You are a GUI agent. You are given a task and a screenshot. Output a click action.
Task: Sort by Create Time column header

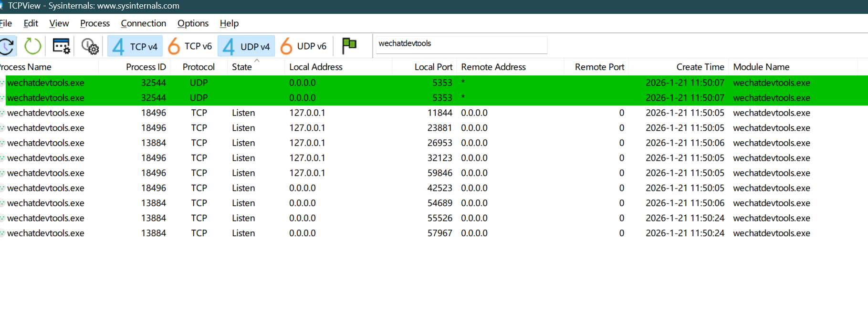pos(679,67)
